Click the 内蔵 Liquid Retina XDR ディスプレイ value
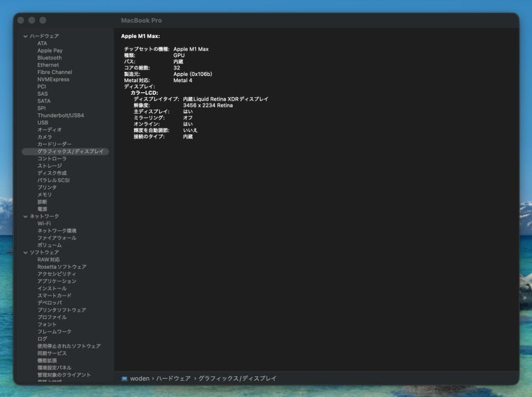This screenshot has width=532, height=397. [x=226, y=99]
